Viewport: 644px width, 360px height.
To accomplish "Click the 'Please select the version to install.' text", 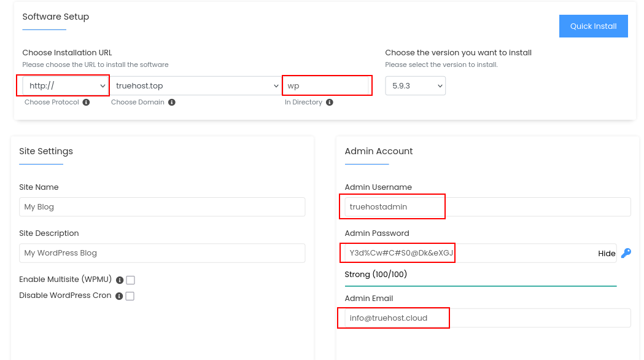I will pos(441,65).
